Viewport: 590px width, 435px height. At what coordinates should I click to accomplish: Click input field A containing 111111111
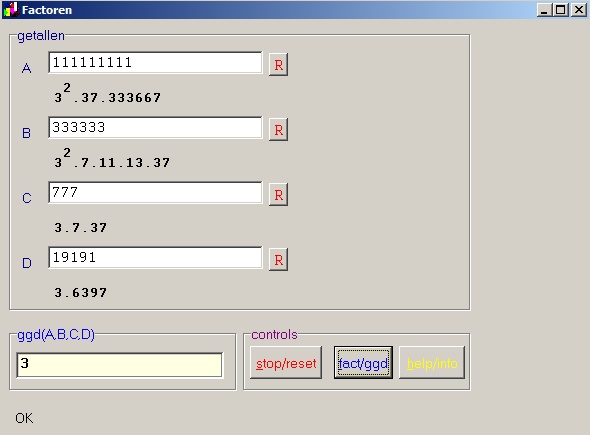(x=155, y=62)
